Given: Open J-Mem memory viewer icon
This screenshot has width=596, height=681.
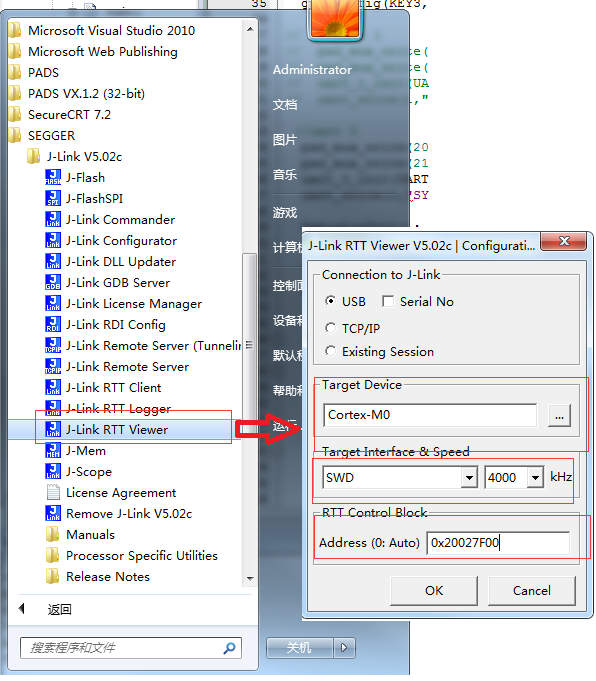Looking at the screenshot, I should pos(53,450).
